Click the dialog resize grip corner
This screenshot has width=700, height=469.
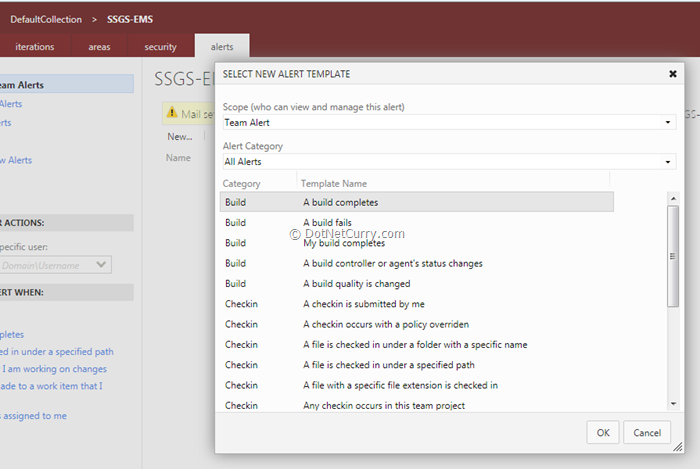(678, 447)
